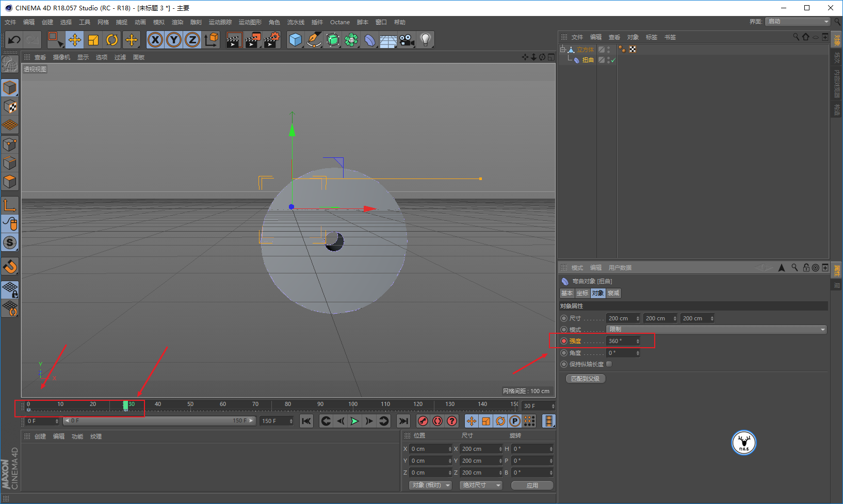The image size is (843, 504).
Task: Click the 角度 keyframe circle
Action: pyautogui.click(x=564, y=353)
